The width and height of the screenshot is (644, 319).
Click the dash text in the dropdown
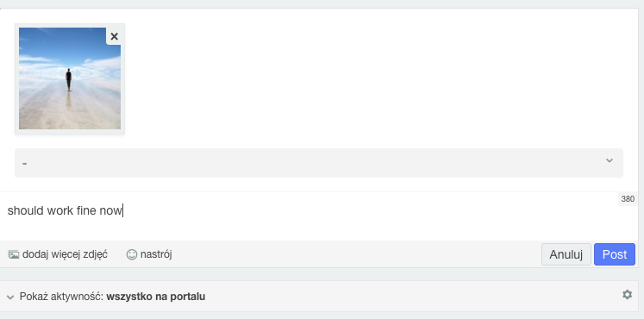click(25, 164)
